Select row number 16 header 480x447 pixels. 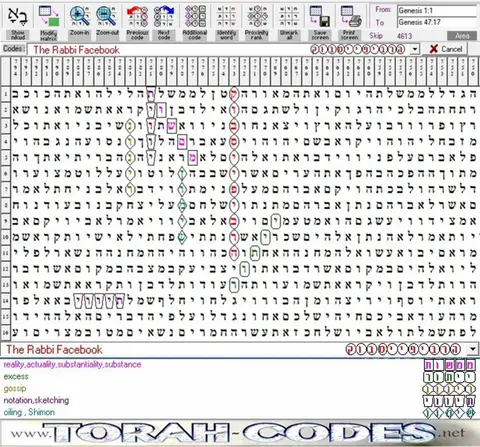point(6,332)
